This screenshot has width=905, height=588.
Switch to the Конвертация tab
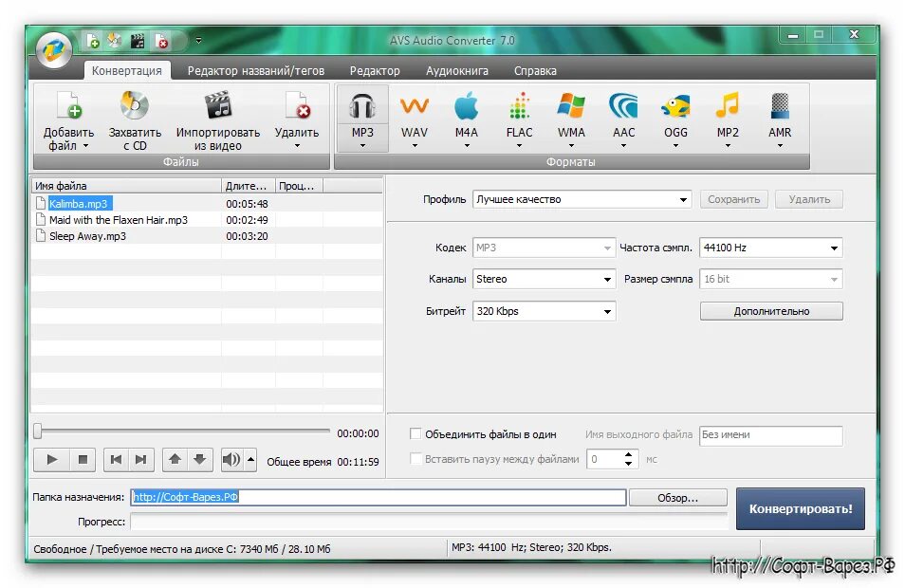[127, 71]
